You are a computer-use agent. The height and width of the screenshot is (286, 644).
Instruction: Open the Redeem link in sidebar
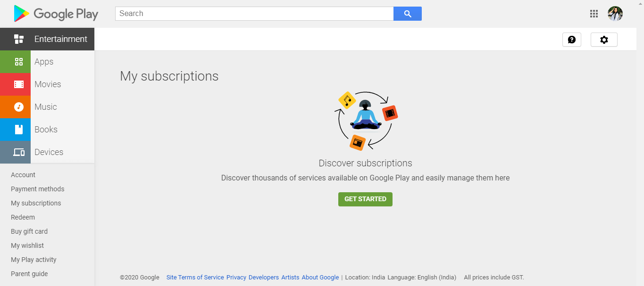click(x=23, y=217)
